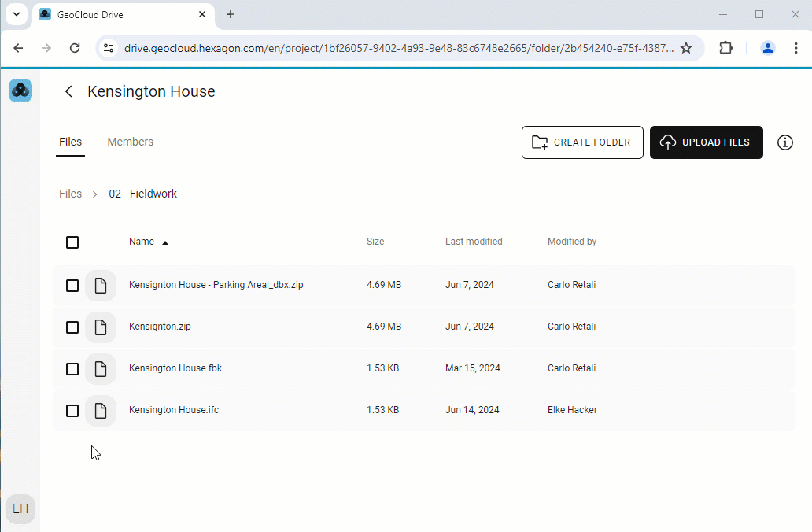Screen dimensions: 812x532
Task: Toggle the select-all checkbox in the header
Action: [x=72, y=242]
